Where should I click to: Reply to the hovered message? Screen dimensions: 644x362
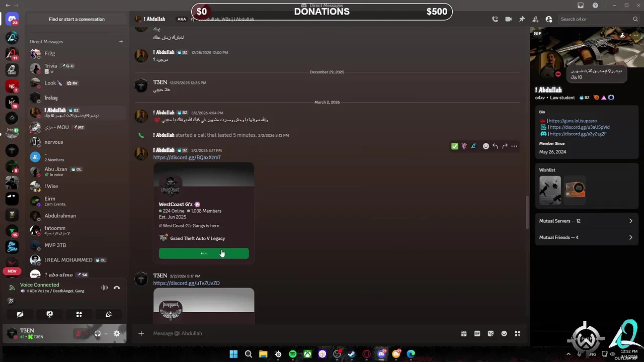[495, 146]
